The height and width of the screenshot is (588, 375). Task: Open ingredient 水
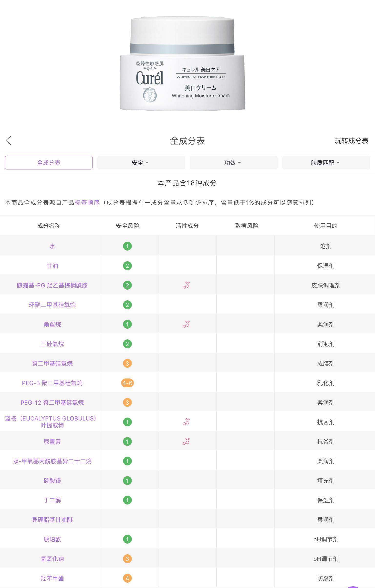tap(52, 246)
